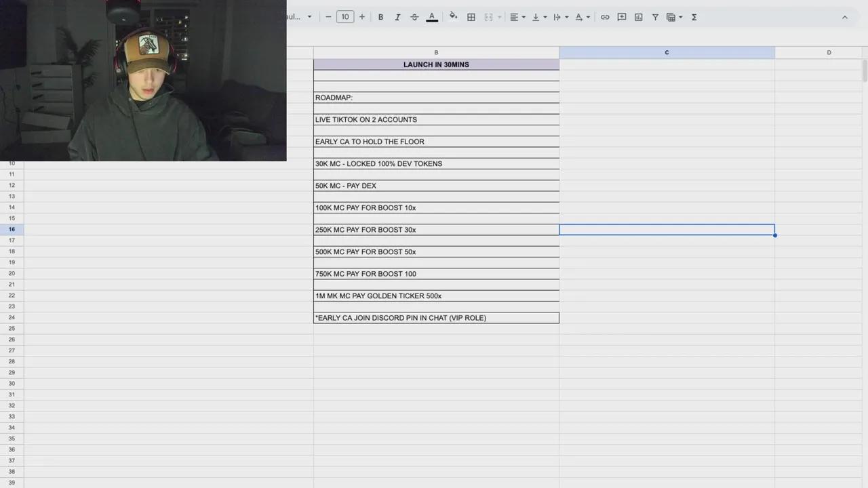Insert a comment
Viewport: 868px width, 488px height.
click(622, 17)
